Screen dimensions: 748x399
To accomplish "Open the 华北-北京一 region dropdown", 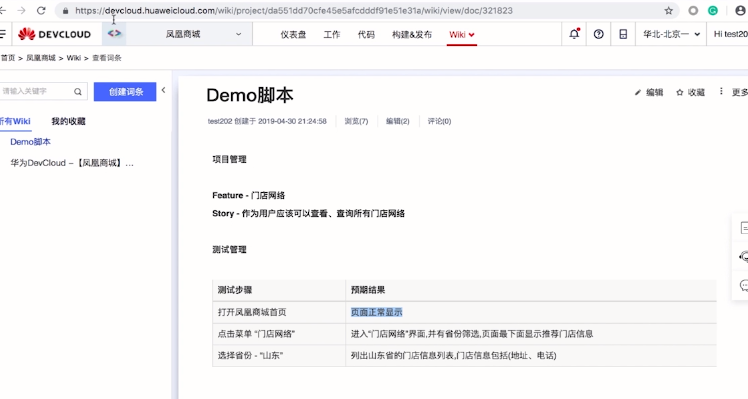I will 671,34.
